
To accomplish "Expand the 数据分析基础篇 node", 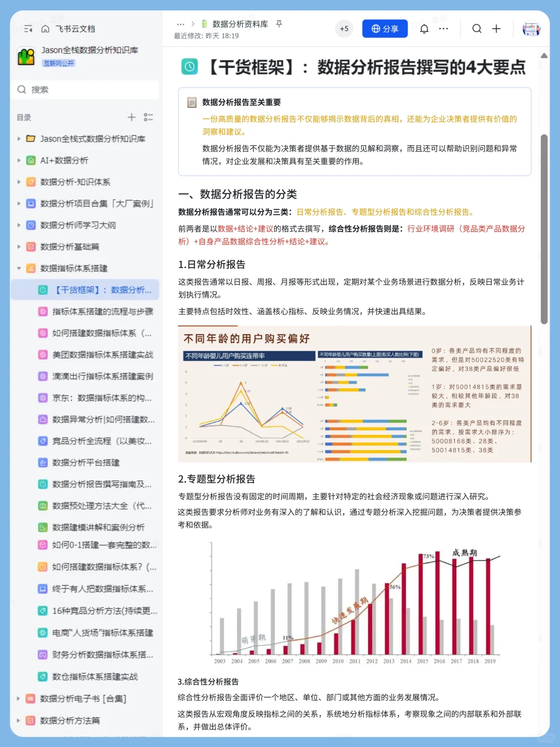I will tap(19, 247).
